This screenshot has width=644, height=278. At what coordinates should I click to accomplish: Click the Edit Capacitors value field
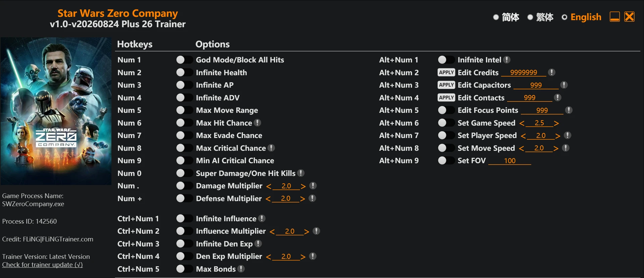pos(536,85)
